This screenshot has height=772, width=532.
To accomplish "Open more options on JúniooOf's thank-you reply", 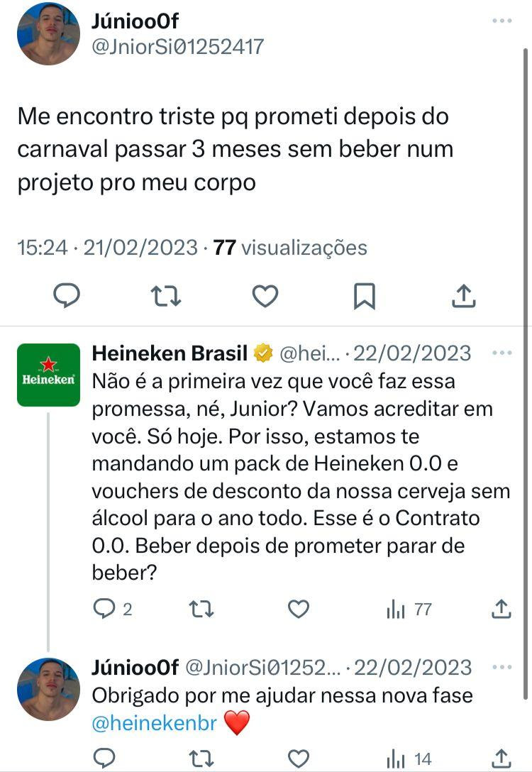I will tap(501, 668).
